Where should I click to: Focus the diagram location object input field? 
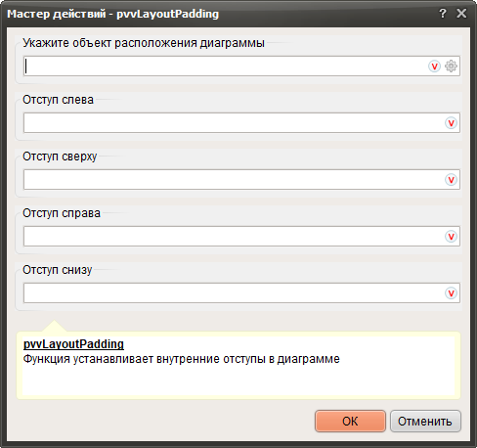pyautogui.click(x=226, y=67)
